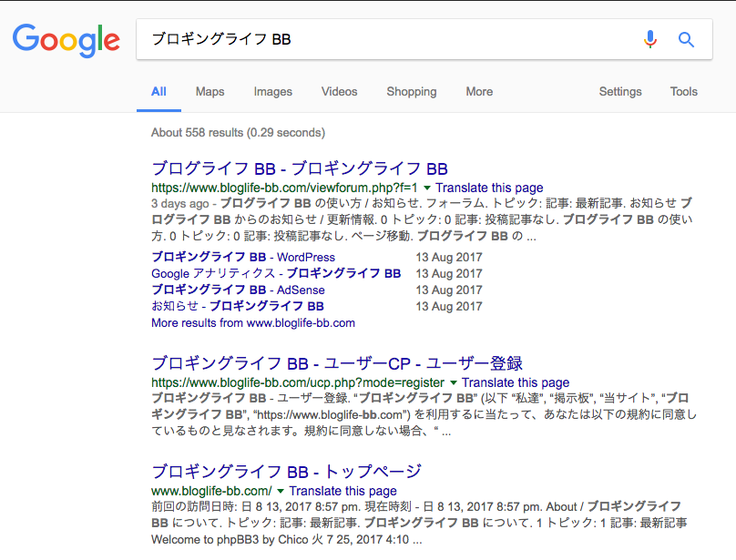The height and width of the screenshot is (560, 736).
Task: Click green URL https://www.bloglife-bb.com/viewforum.php?f=1
Action: pyautogui.click(x=284, y=188)
